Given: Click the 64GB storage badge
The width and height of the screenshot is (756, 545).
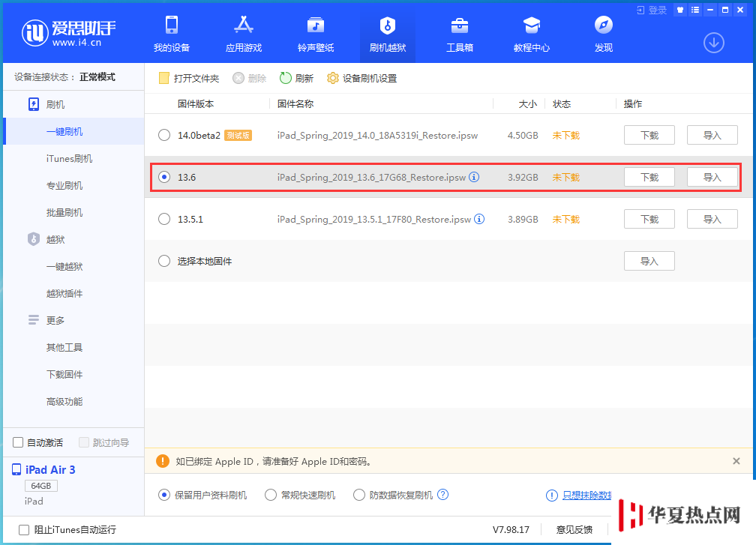Looking at the screenshot, I should point(41,486).
